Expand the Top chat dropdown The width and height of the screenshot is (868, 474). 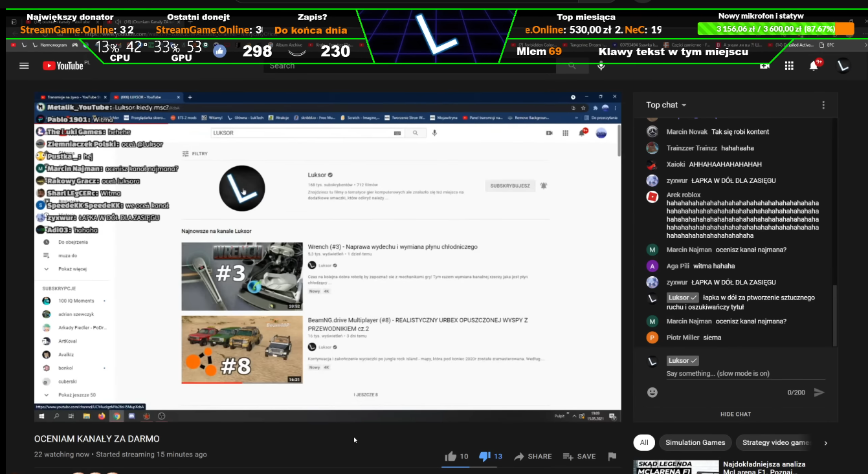pyautogui.click(x=666, y=105)
